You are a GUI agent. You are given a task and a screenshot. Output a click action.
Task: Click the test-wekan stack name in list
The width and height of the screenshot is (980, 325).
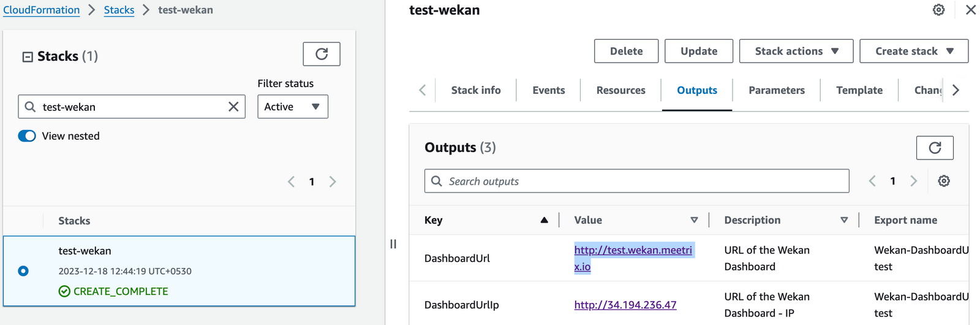coord(85,251)
